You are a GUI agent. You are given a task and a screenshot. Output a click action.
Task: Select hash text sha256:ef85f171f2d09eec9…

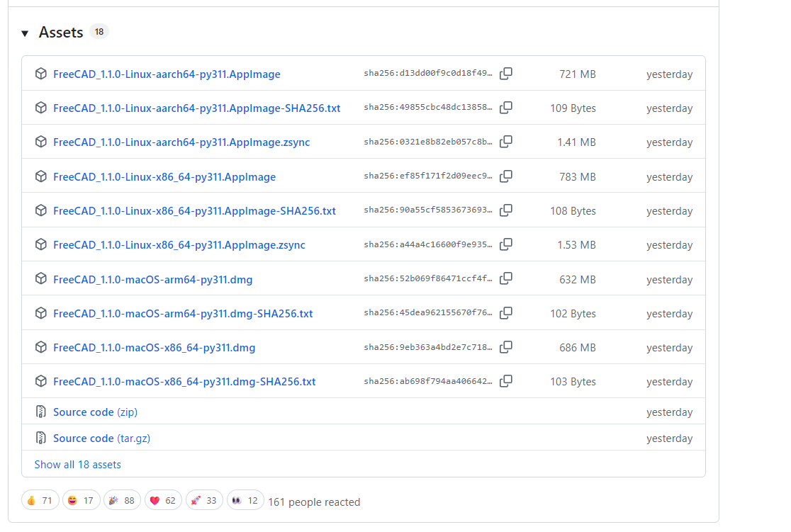(428, 176)
